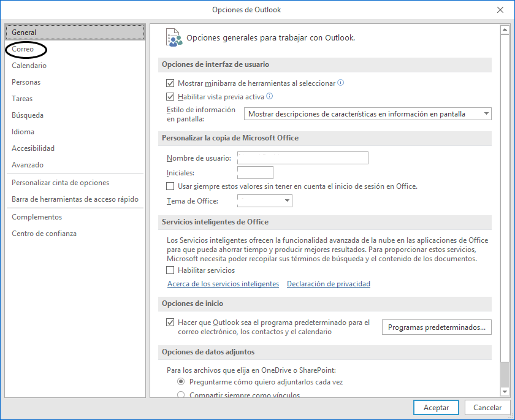
Task: Open Acerca de los servicios inteligentes link
Action: [x=223, y=284]
